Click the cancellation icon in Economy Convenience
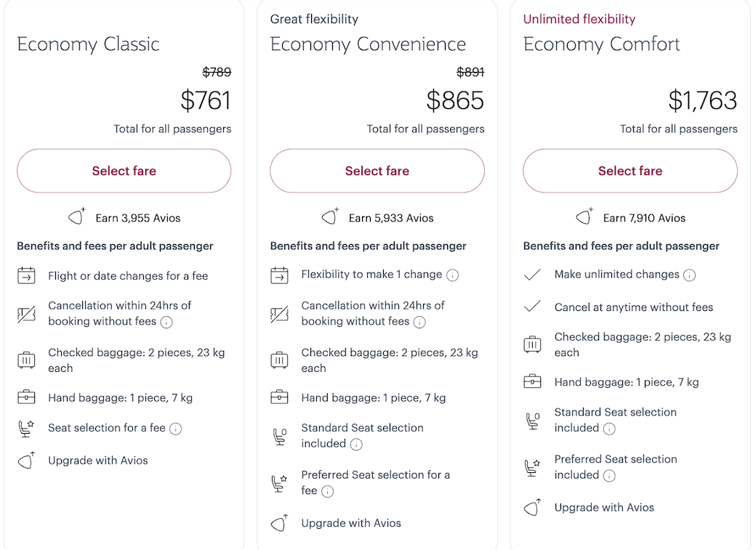The image size is (756, 550). pyautogui.click(x=280, y=313)
